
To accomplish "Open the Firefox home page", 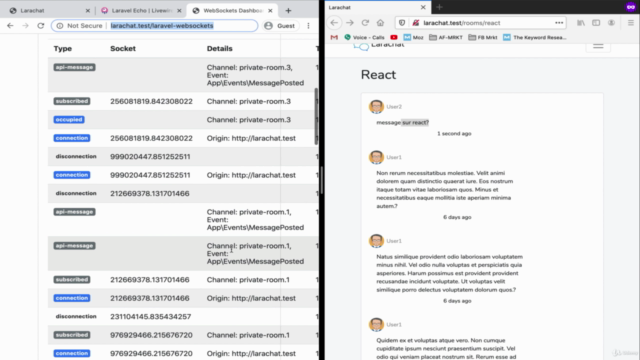I will [380, 23].
